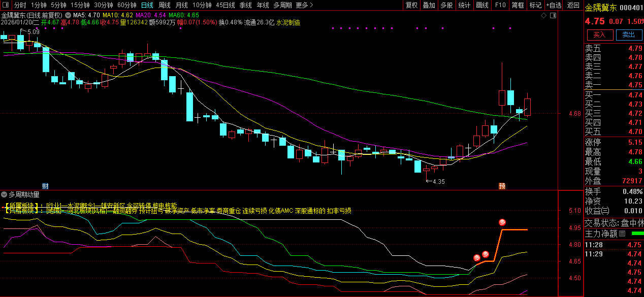Screen dimensions: 644x297
Task: Toggle the left sidebar panel icon
Action: 5,5
